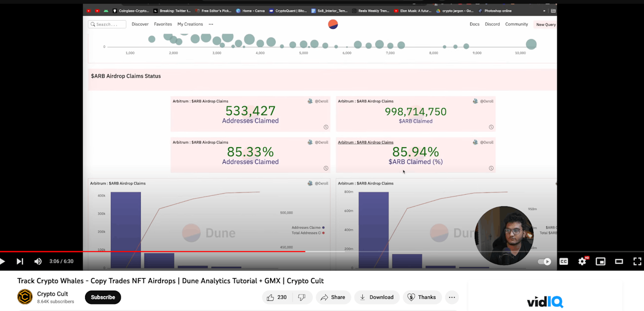Click the Dune search input field

[x=107, y=24]
